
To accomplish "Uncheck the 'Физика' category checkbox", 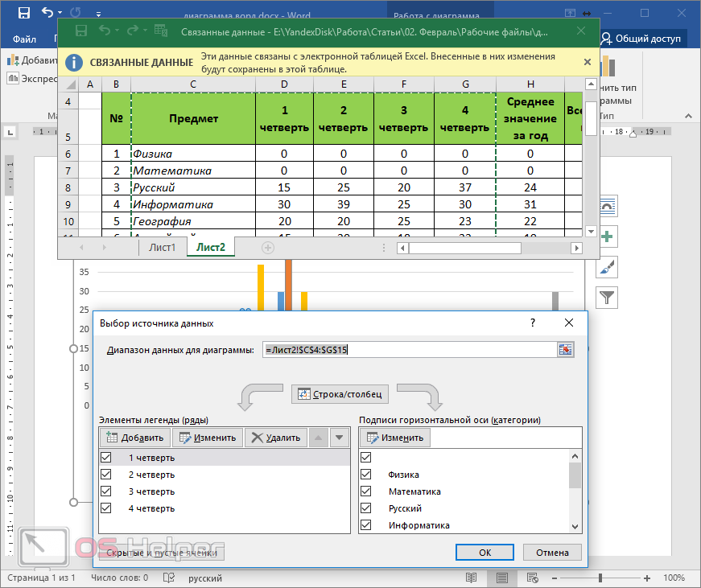I will point(367,474).
